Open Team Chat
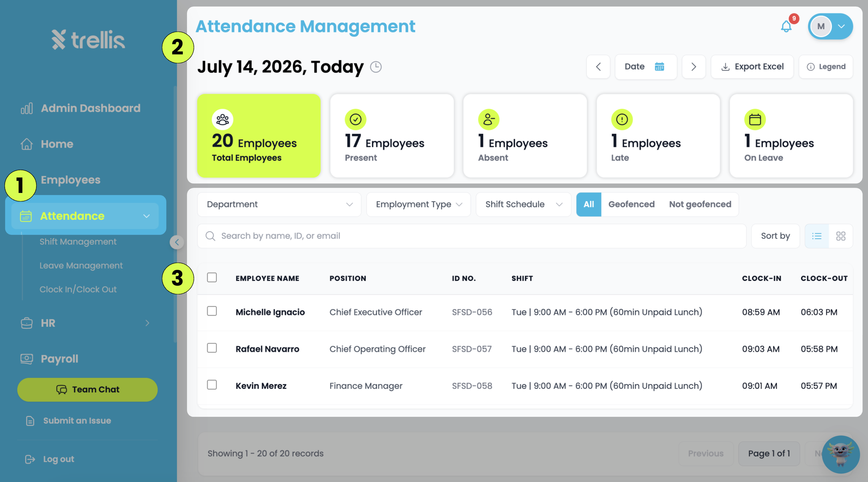This screenshot has height=482, width=868. 87,390
